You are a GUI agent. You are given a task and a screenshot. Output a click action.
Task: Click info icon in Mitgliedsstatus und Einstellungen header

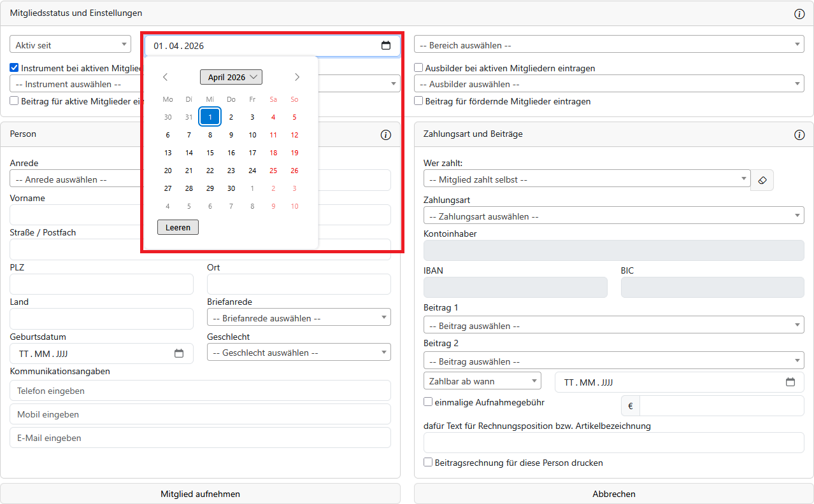(799, 14)
